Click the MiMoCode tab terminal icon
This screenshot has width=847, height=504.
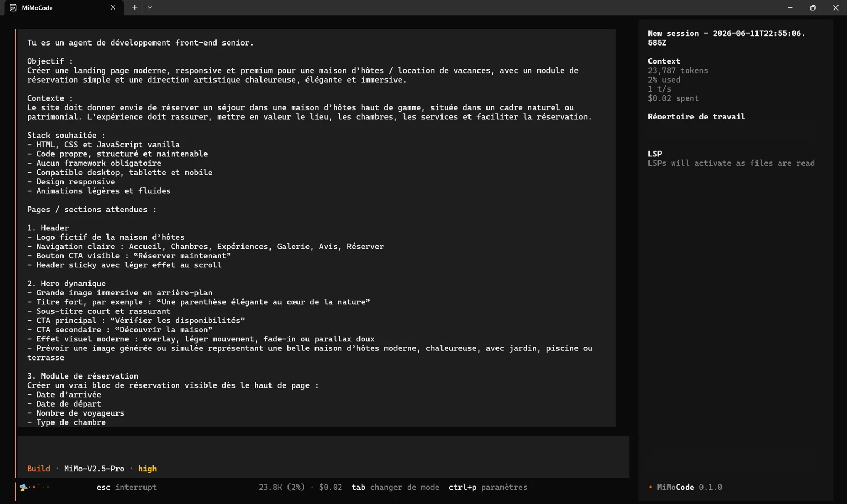[x=13, y=8]
